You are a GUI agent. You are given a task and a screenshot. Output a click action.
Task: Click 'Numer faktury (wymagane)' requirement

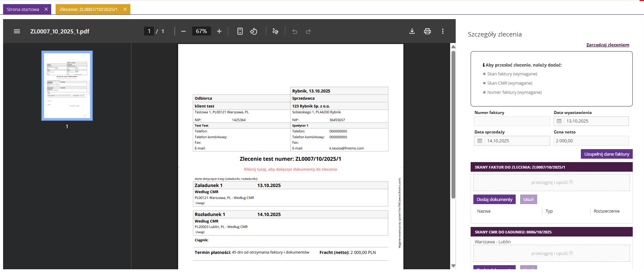pos(514,92)
